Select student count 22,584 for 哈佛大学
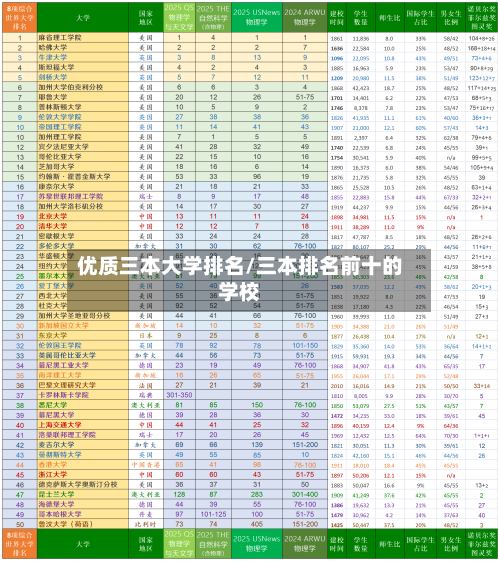This screenshot has height=561, width=500. 361,48
